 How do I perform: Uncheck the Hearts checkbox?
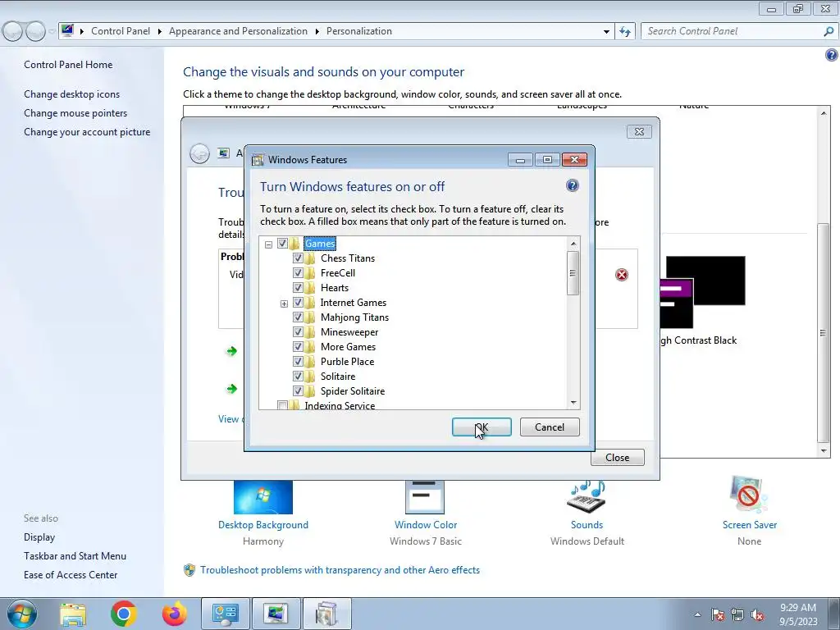click(x=298, y=288)
